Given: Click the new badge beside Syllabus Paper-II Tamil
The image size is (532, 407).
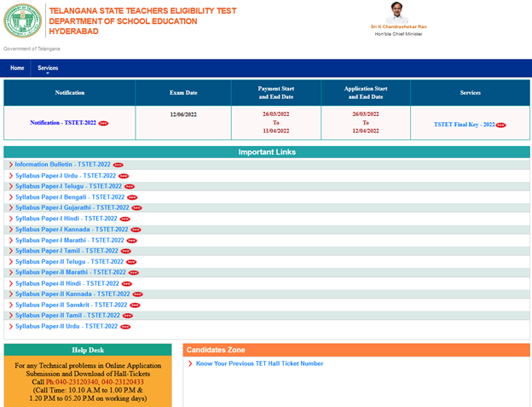Looking at the screenshot, I should pyautogui.click(x=128, y=316).
